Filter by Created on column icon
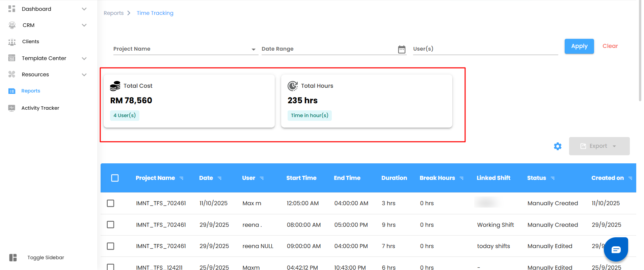644x270 pixels. point(630,178)
